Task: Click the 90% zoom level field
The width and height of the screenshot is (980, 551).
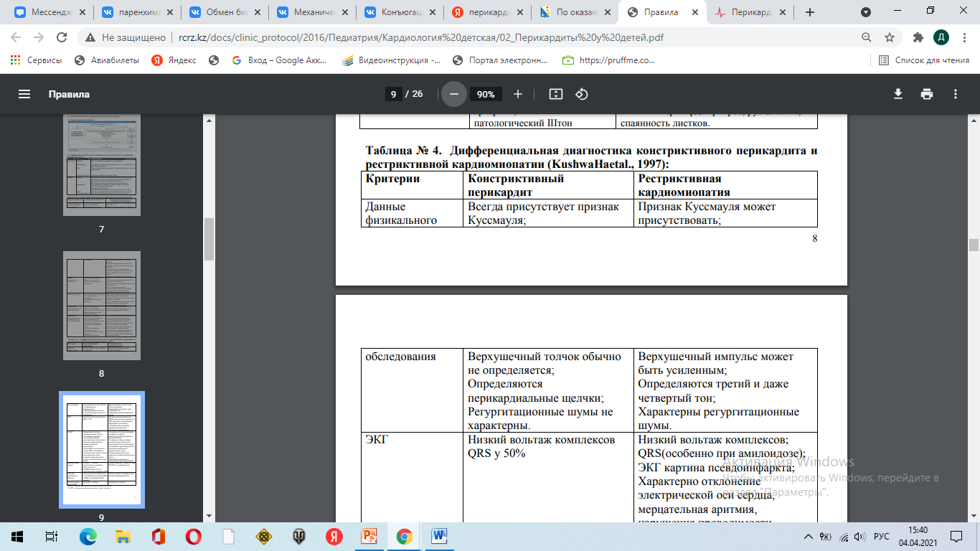Action: click(x=486, y=94)
